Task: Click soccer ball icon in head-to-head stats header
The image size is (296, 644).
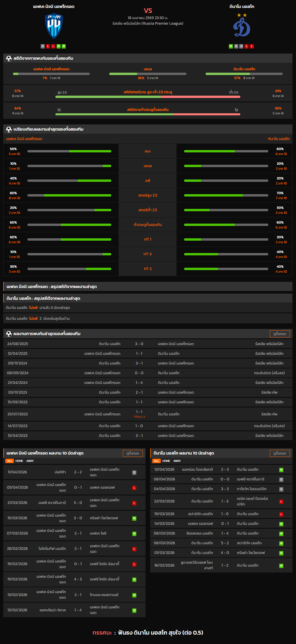Action: (x=9, y=59)
